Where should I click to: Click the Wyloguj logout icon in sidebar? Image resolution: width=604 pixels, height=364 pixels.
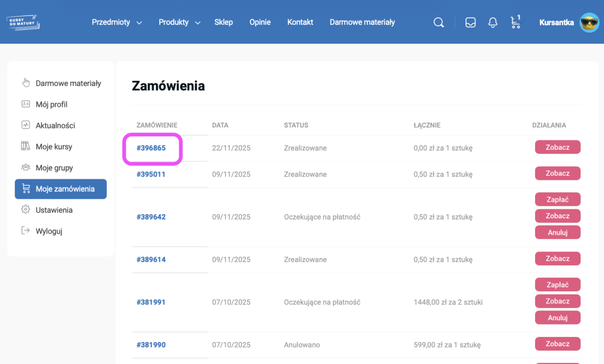coord(25,231)
